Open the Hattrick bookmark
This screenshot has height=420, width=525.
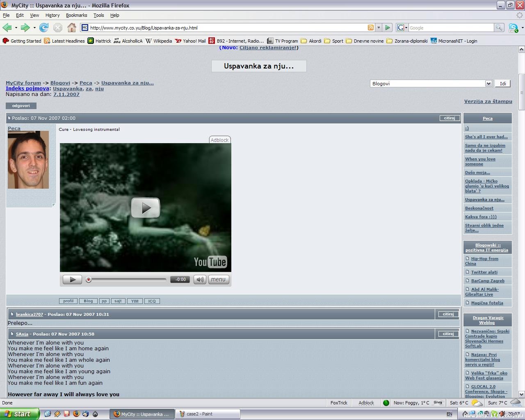[99, 41]
